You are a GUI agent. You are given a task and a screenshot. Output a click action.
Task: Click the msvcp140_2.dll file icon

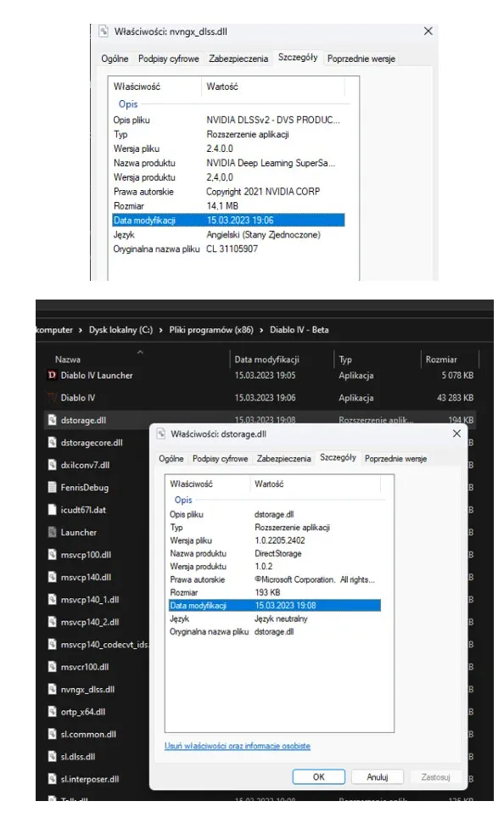pos(52,622)
